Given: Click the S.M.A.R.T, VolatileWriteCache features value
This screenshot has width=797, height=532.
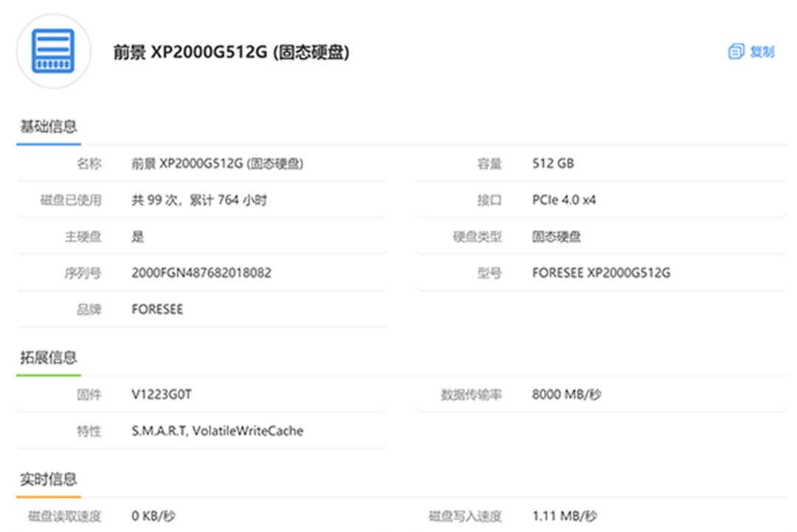Looking at the screenshot, I should tap(217, 431).
